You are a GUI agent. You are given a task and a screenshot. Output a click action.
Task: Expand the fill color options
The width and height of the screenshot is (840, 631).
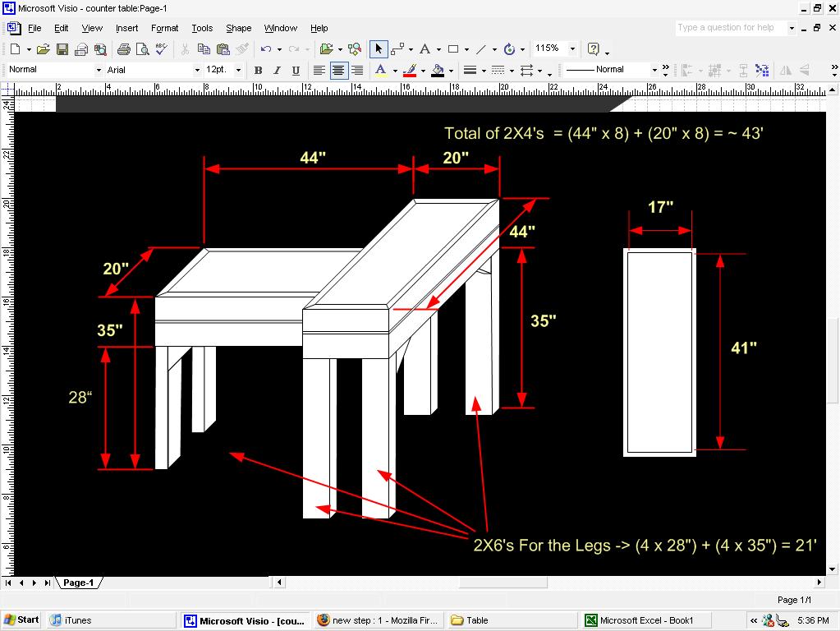pos(450,69)
